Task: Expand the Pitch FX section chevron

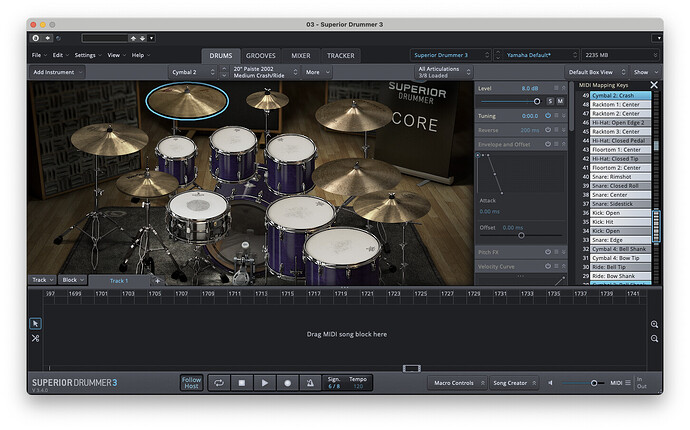Action: coord(564,252)
